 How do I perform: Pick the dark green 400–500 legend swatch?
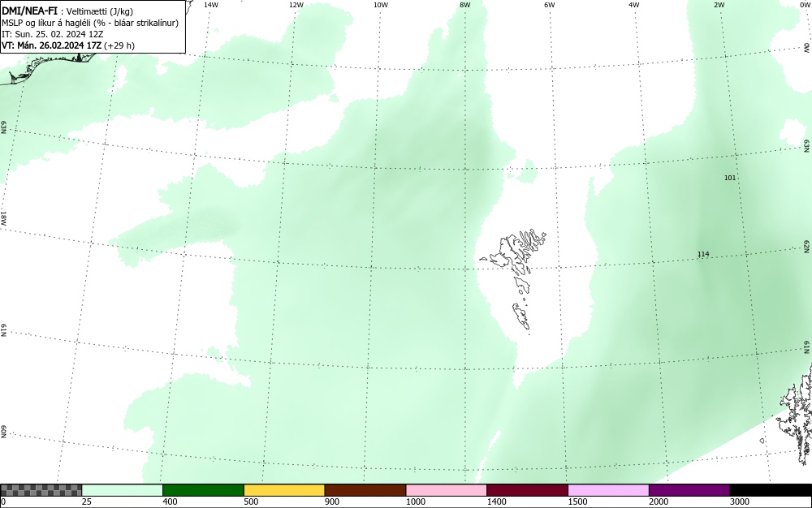pos(203,490)
